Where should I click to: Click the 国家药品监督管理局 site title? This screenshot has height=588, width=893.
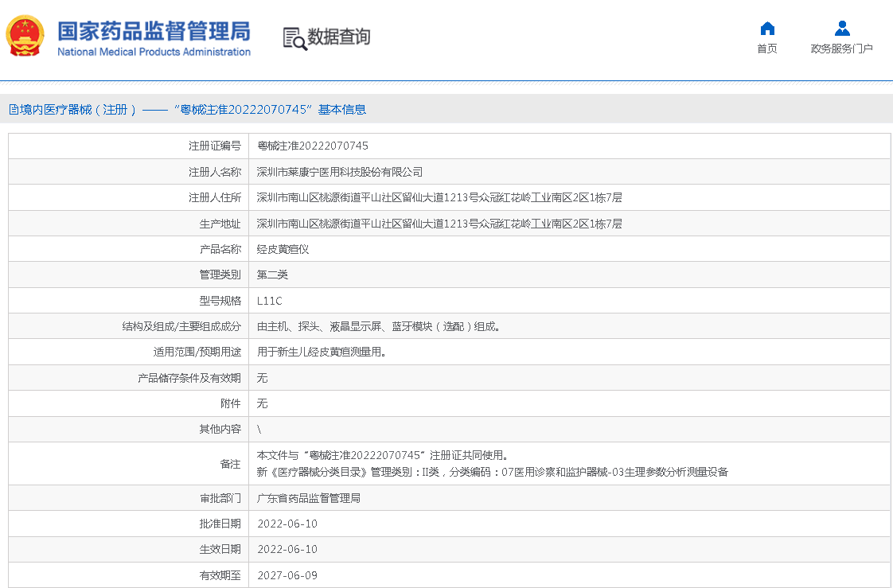(154, 30)
